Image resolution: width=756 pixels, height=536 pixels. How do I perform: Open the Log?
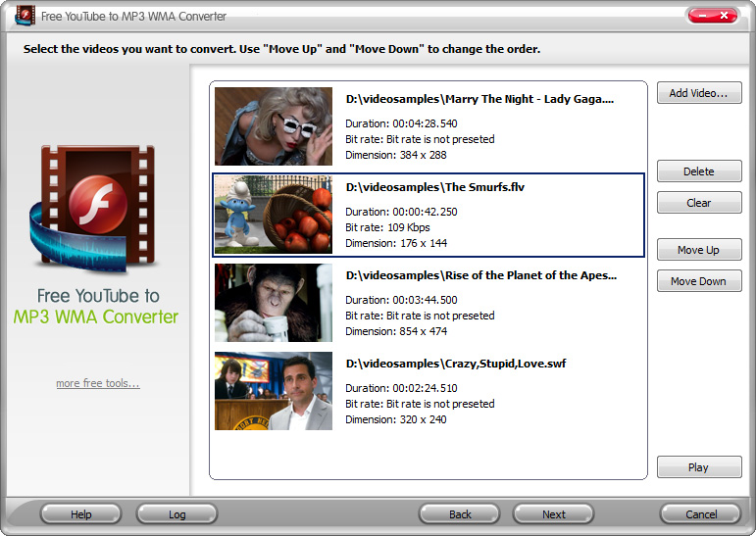176,514
